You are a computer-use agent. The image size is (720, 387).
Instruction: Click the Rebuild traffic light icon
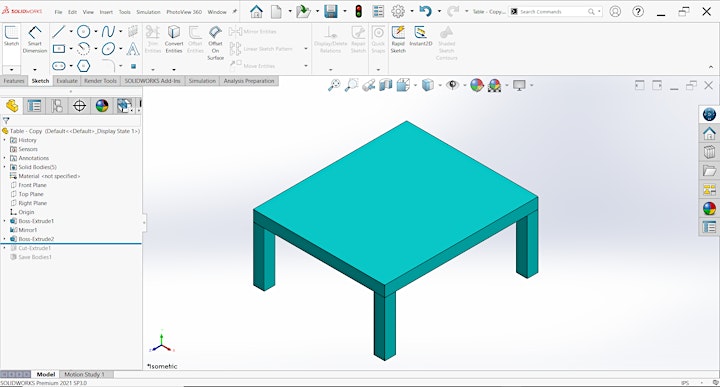pos(359,11)
